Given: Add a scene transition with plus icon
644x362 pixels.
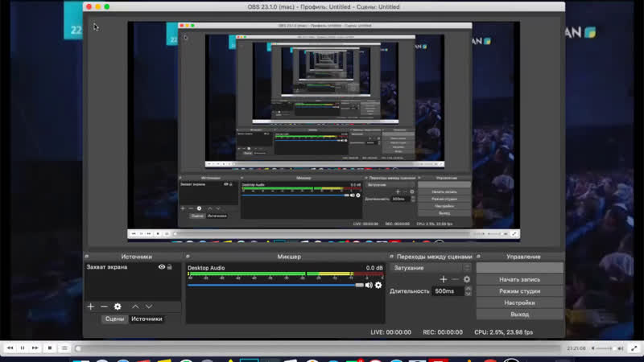Looking at the screenshot, I should 444,279.
